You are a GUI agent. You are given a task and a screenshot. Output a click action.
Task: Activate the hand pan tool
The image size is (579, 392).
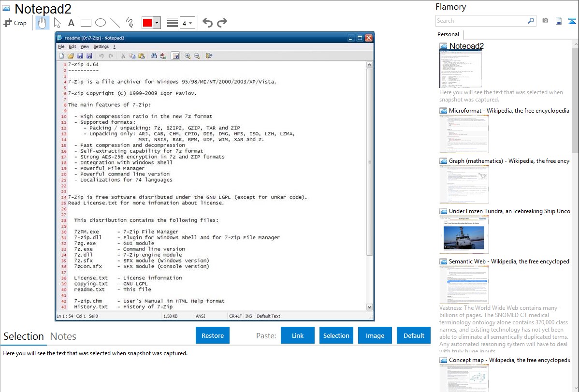point(43,23)
